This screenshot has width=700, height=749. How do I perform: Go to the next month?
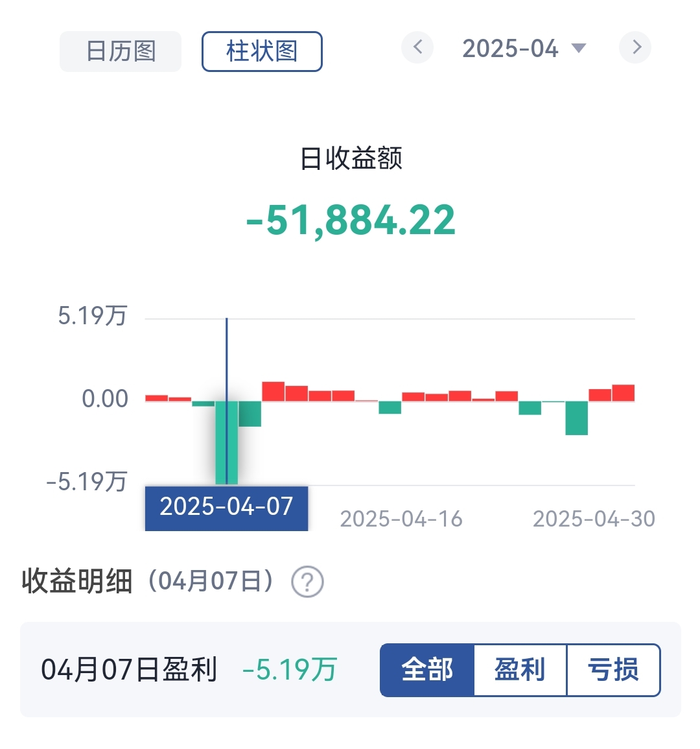pos(635,47)
